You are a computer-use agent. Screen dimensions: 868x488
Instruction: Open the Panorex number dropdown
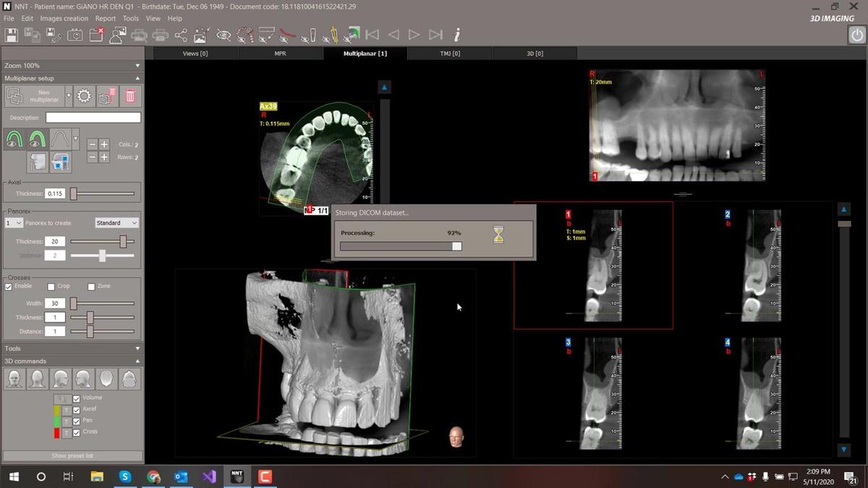click(14, 222)
